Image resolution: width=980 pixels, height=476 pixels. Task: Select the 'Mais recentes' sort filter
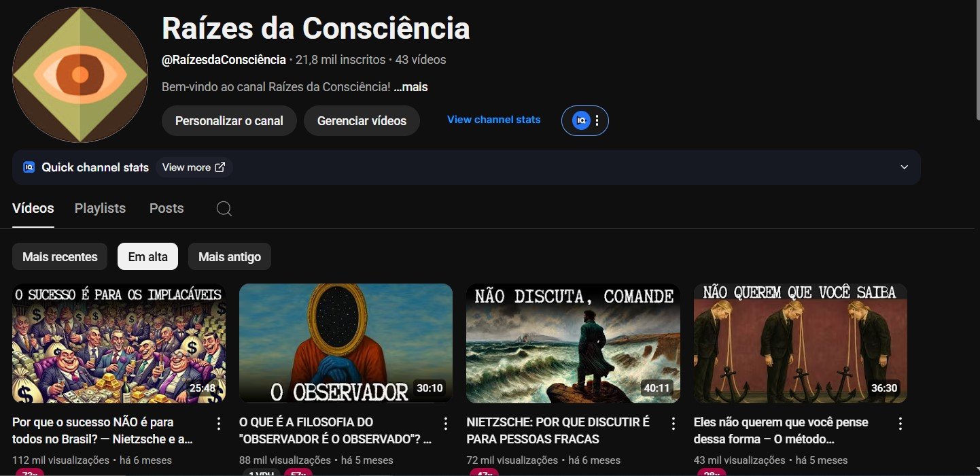click(x=60, y=257)
